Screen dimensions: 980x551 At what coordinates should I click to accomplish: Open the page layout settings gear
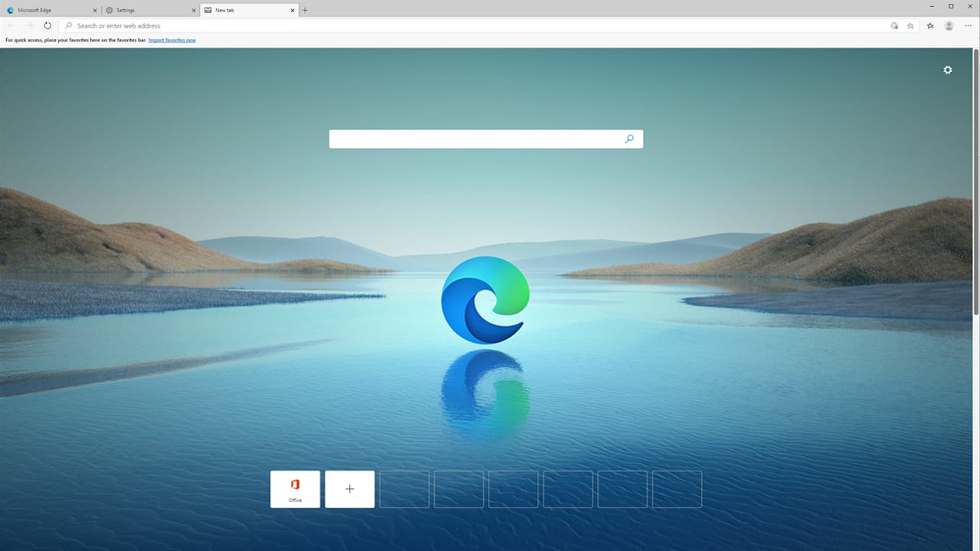947,70
